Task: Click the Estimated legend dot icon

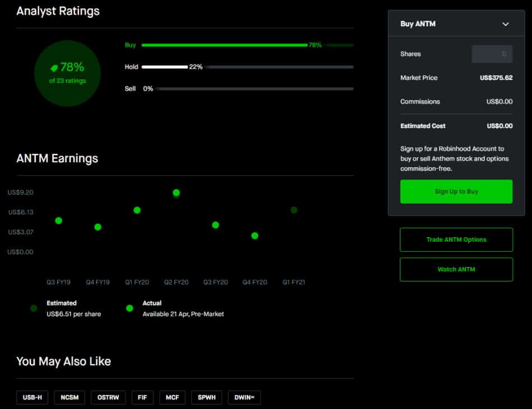Action: (34, 308)
